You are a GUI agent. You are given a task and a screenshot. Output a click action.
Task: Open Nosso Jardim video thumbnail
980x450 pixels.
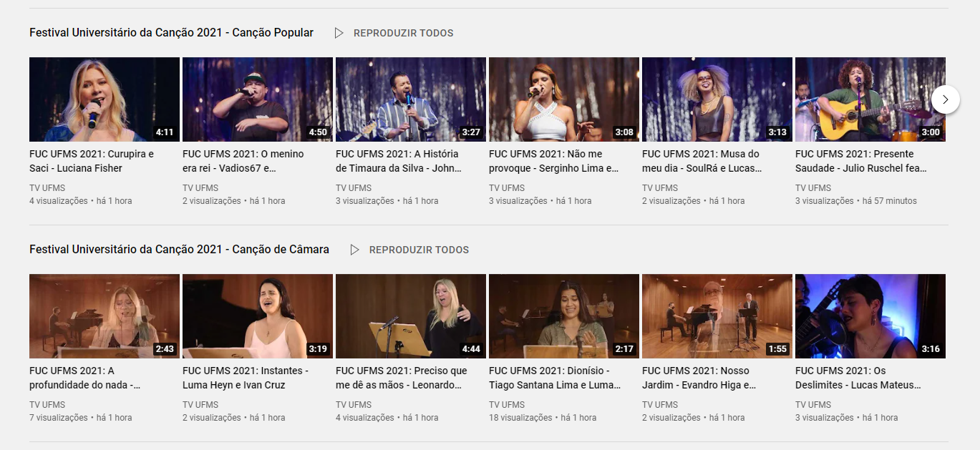coord(717,316)
